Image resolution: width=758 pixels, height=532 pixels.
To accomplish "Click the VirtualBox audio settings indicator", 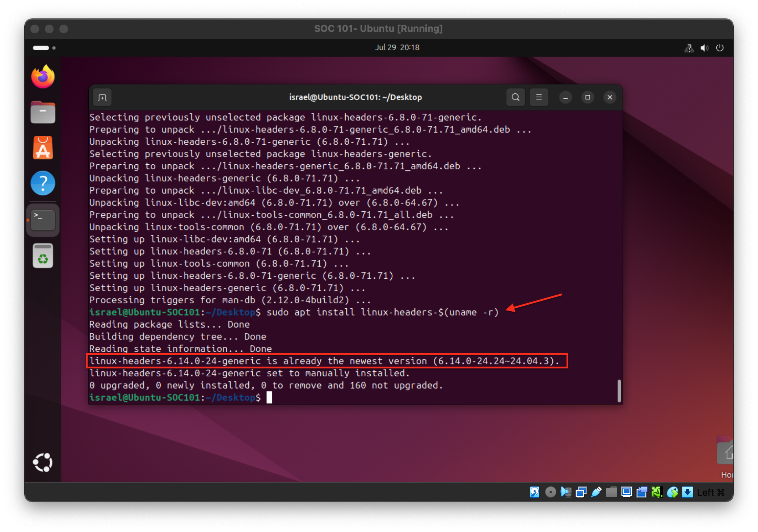I will tap(566, 492).
